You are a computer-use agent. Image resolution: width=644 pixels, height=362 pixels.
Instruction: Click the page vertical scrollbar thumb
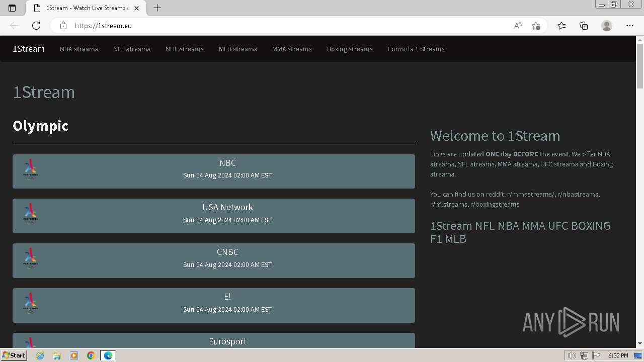pyautogui.click(x=640, y=66)
